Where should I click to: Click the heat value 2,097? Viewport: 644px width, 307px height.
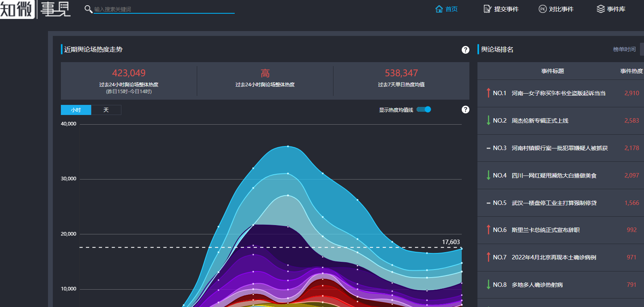(x=631, y=175)
